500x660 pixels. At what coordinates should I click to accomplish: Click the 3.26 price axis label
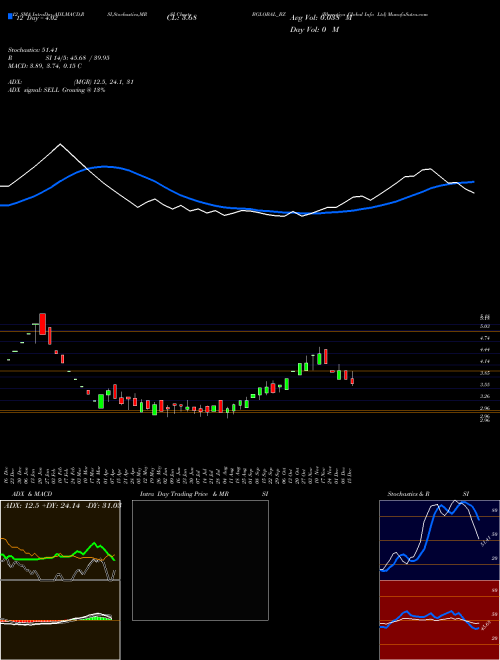pos(485,396)
